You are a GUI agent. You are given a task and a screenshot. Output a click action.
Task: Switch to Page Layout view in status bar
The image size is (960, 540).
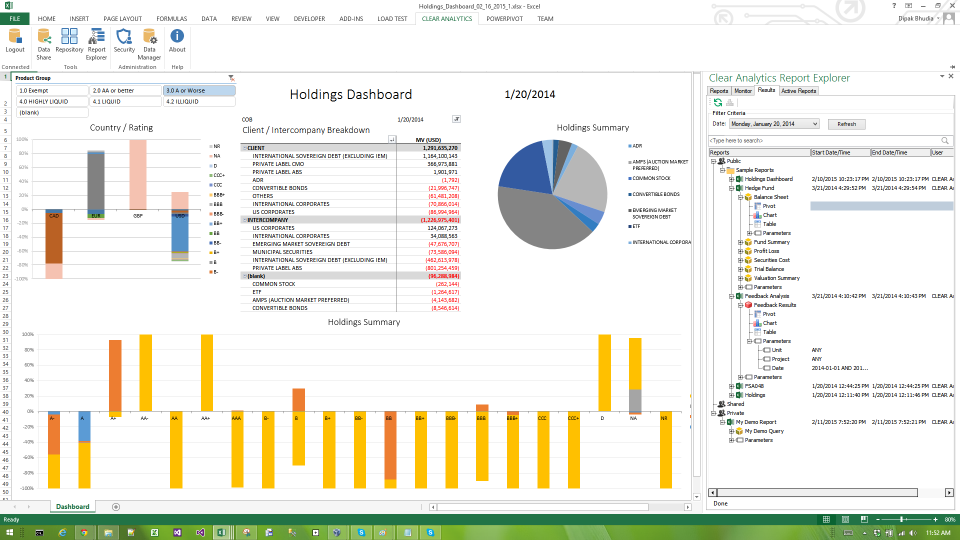[x=845, y=519]
